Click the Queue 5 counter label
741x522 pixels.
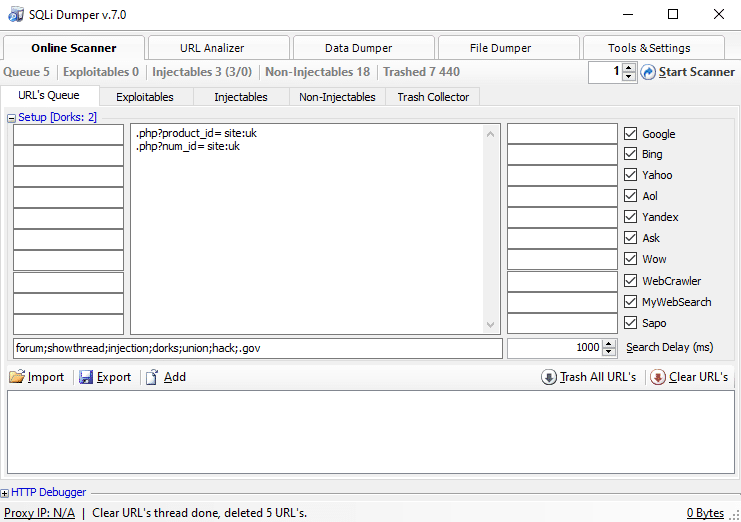26,72
